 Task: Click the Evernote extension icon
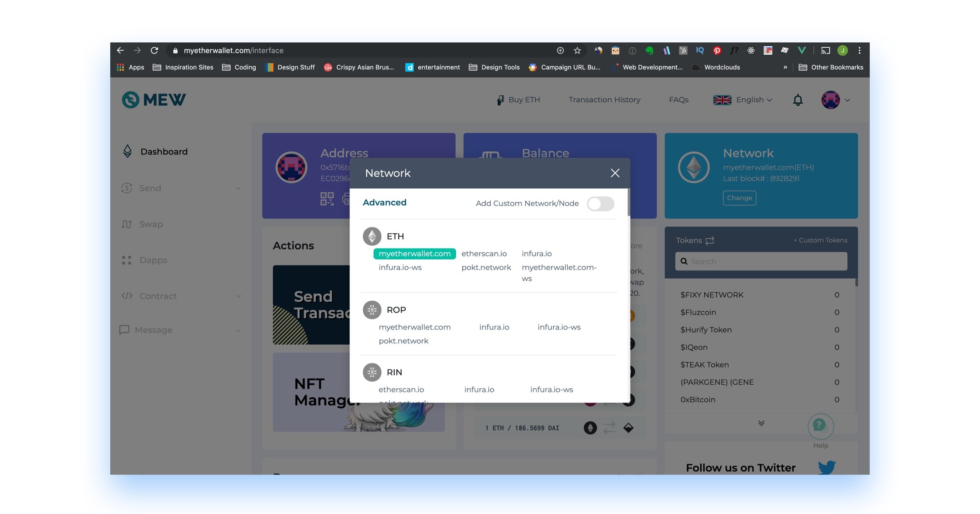click(x=649, y=50)
